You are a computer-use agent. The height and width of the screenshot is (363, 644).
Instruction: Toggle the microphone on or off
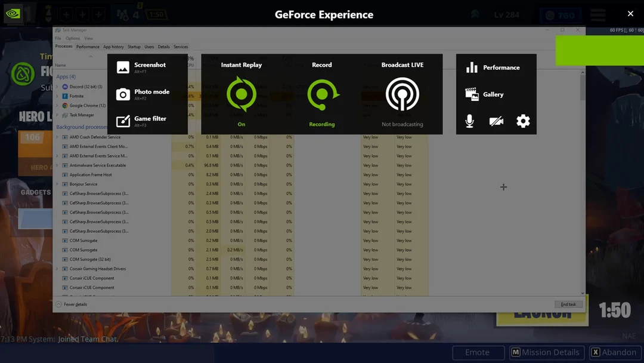[x=470, y=121]
